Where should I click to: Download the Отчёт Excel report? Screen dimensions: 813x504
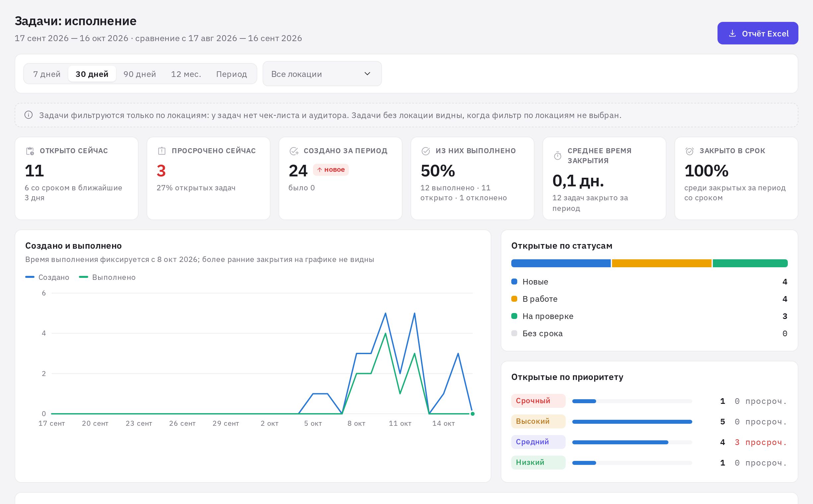coord(758,33)
